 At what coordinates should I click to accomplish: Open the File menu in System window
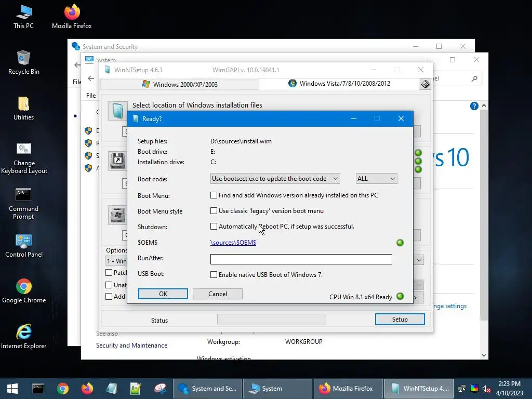(90, 96)
